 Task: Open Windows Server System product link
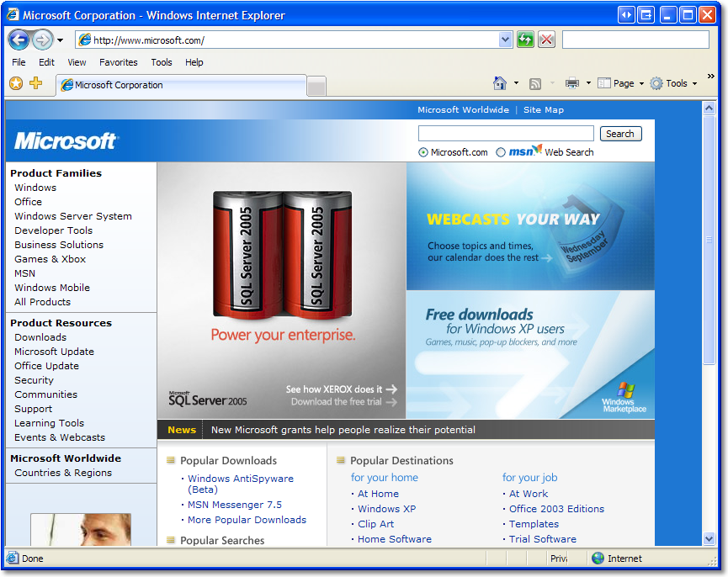point(73,216)
